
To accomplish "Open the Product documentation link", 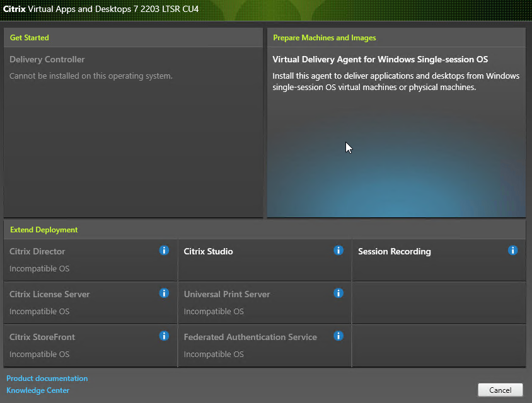I will click(x=47, y=378).
